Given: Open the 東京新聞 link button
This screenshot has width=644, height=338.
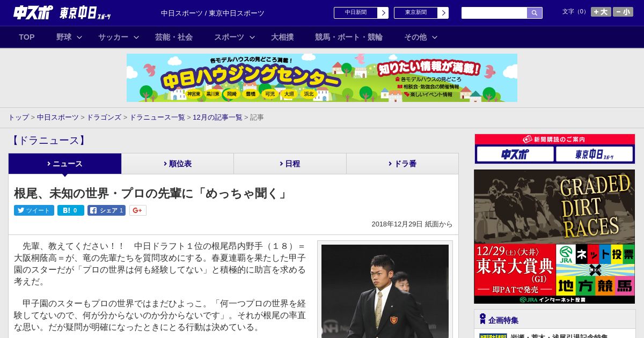Looking at the screenshot, I should click(416, 13).
